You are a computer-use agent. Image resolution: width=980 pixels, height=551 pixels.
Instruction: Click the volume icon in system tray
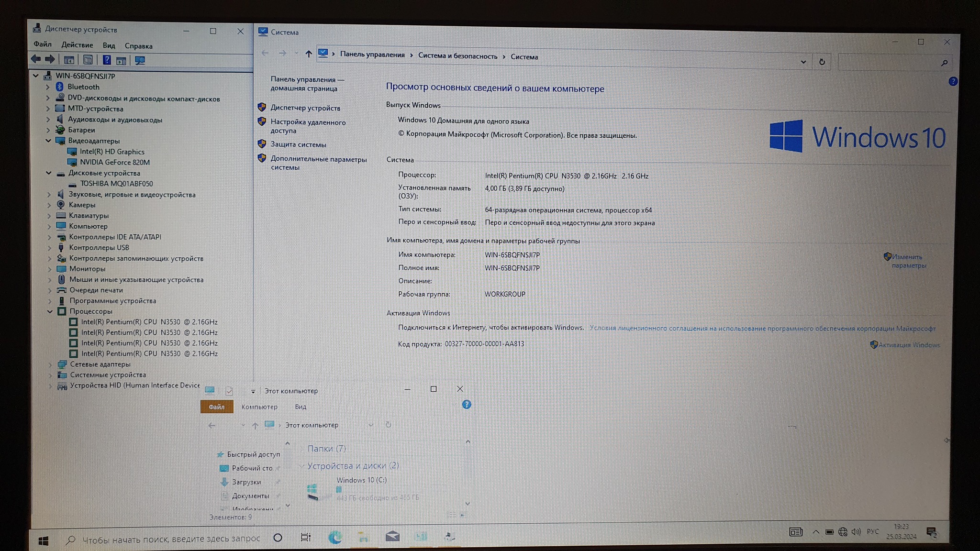click(x=856, y=532)
